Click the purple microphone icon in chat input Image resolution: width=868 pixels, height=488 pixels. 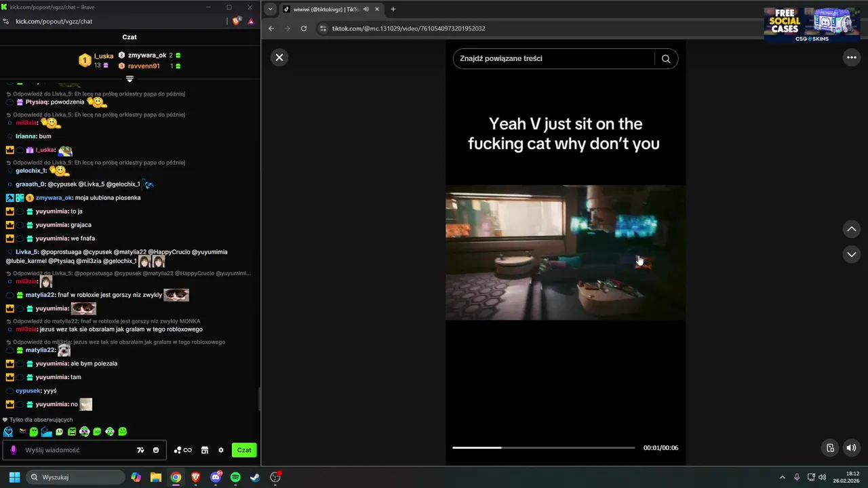click(x=14, y=450)
